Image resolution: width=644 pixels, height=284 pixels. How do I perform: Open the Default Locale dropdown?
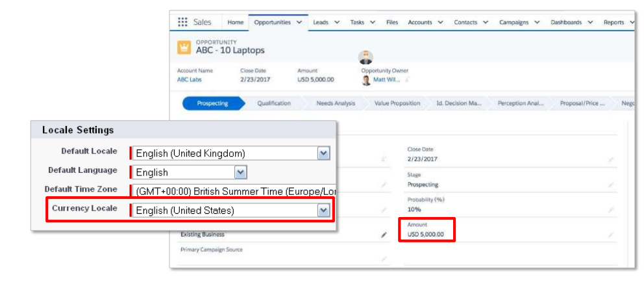pyautogui.click(x=323, y=153)
